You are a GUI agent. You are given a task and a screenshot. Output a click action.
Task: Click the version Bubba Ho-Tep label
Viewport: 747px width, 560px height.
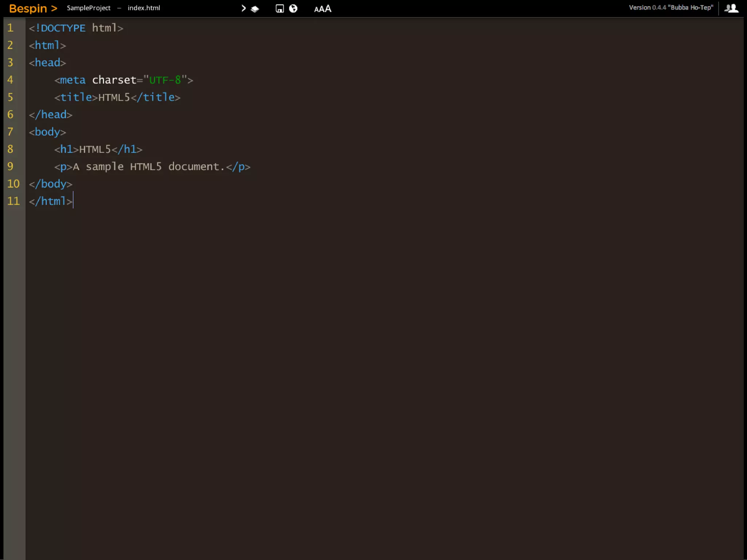[671, 8]
